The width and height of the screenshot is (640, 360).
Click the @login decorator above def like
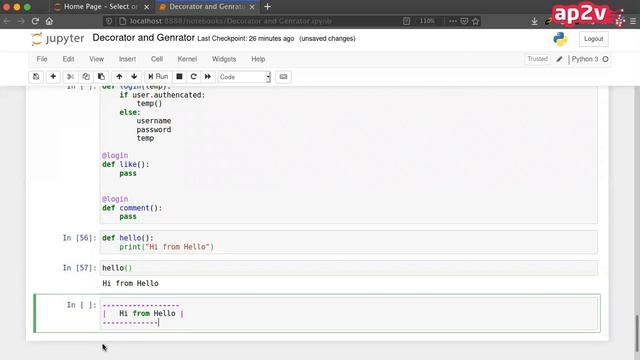coord(115,156)
